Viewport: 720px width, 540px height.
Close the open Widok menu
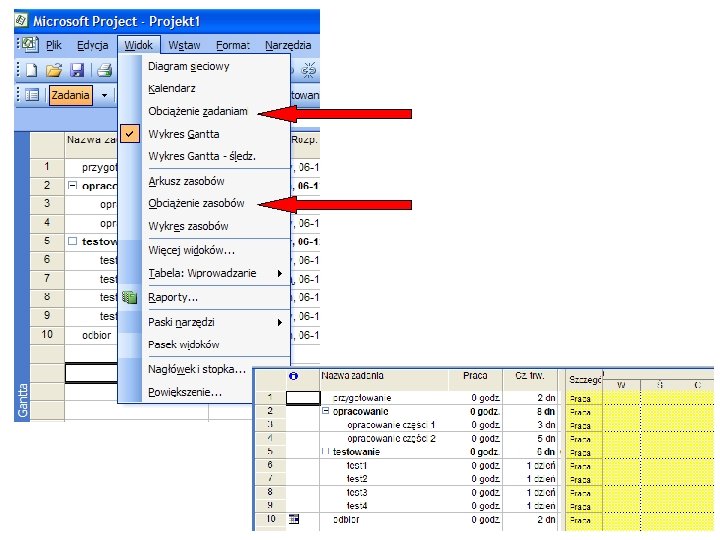click(x=139, y=45)
